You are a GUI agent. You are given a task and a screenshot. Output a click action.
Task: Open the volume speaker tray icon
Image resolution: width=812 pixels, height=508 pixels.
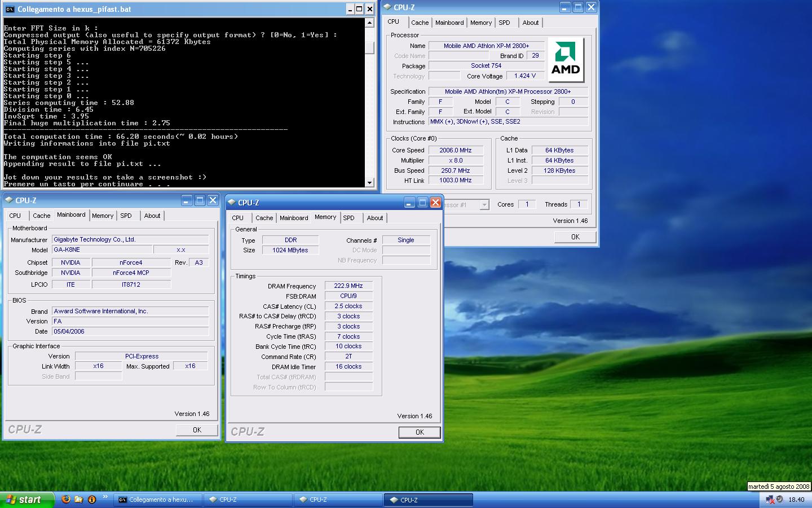click(x=780, y=500)
